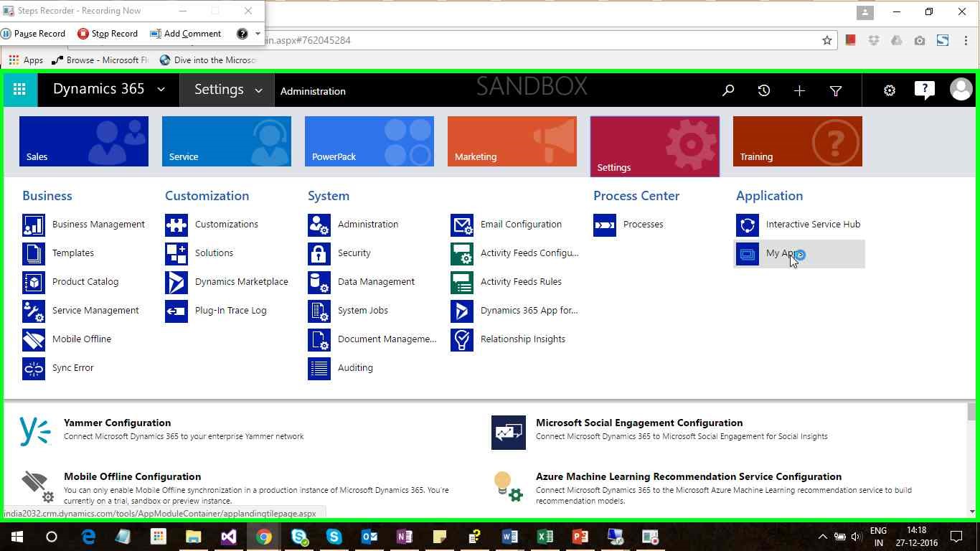Click the Solutions icon
The image size is (980, 551).
coord(176,253)
